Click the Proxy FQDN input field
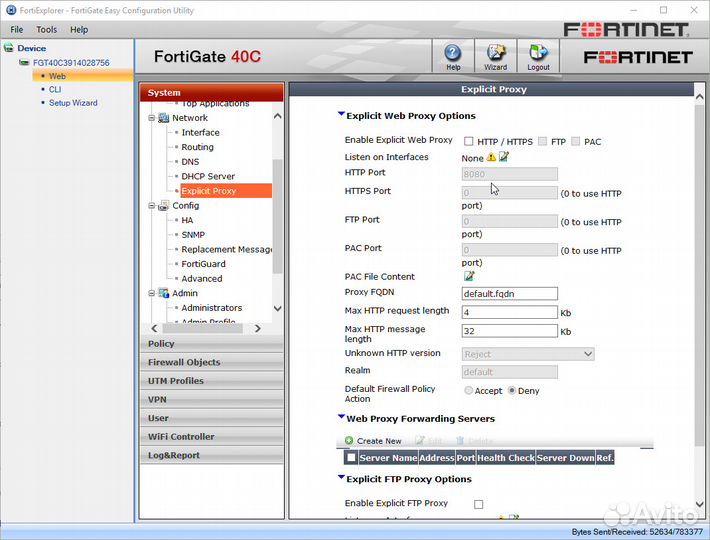710x540 pixels. pyautogui.click(x=509, y=293)
